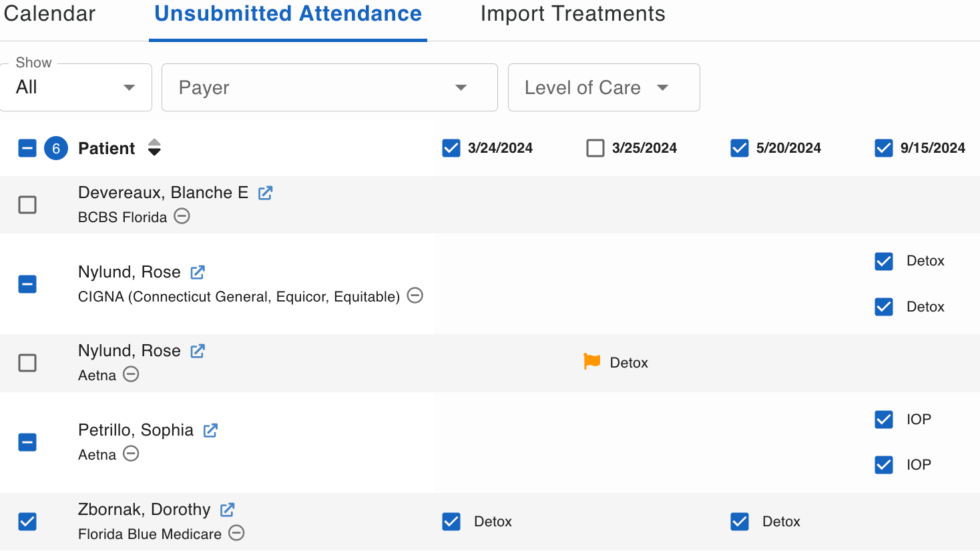Open Sophia Petrillo's external link icon
980x551 pixels.
(x=210, y=430)
